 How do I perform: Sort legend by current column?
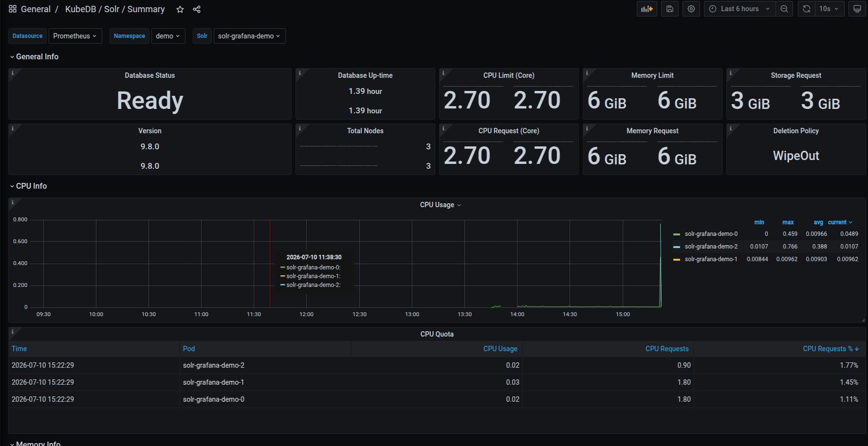[840, 222]
